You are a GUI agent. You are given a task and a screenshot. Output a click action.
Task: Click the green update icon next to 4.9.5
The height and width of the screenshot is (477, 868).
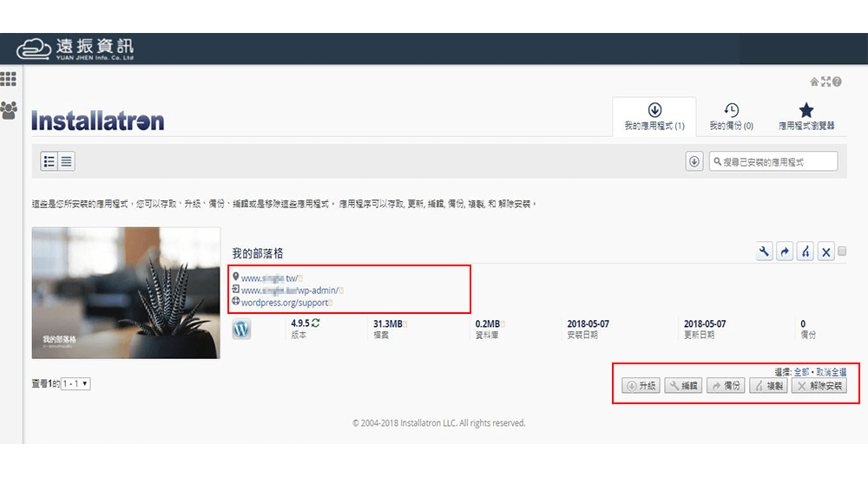point(316,323)
